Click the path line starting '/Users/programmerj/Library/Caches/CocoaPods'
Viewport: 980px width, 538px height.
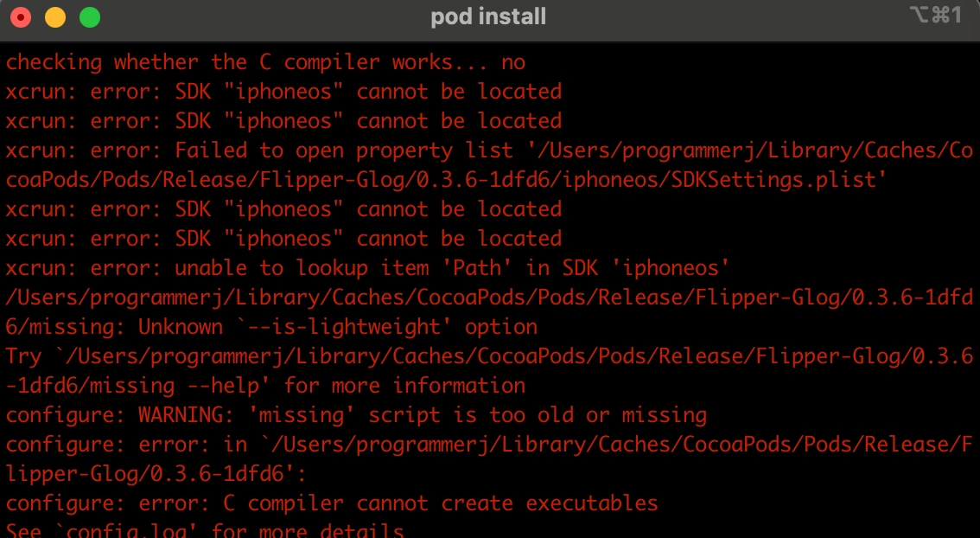click(489, 298)
